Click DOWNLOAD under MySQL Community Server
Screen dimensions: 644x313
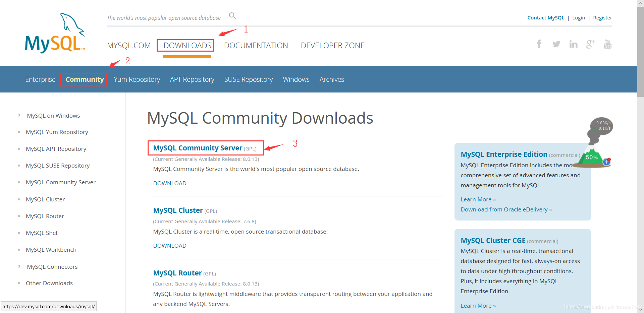pos(170,183)
